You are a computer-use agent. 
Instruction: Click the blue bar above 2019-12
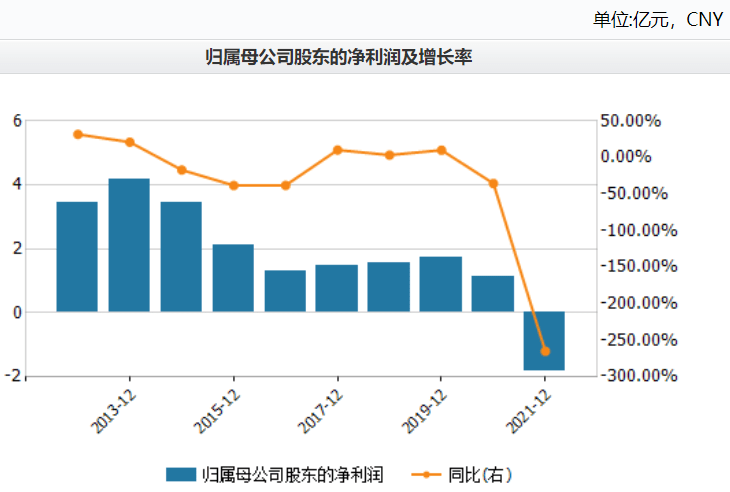coord(441,284)
